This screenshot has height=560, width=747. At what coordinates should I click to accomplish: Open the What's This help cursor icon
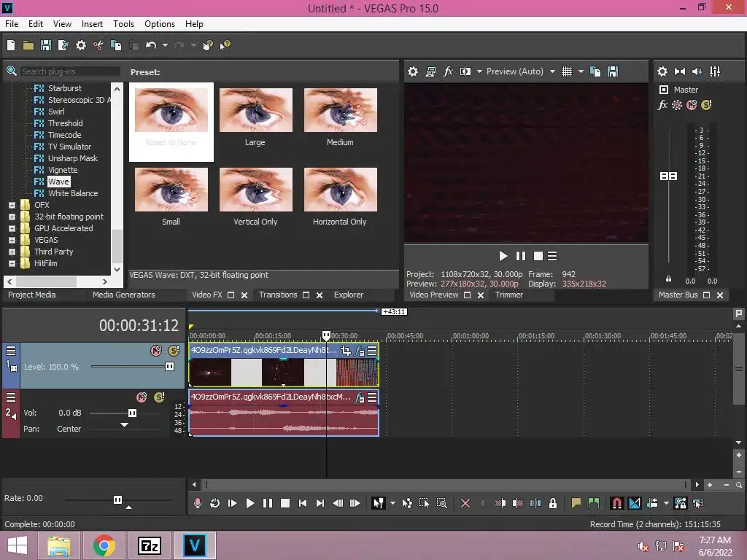(x=225, y=45)
